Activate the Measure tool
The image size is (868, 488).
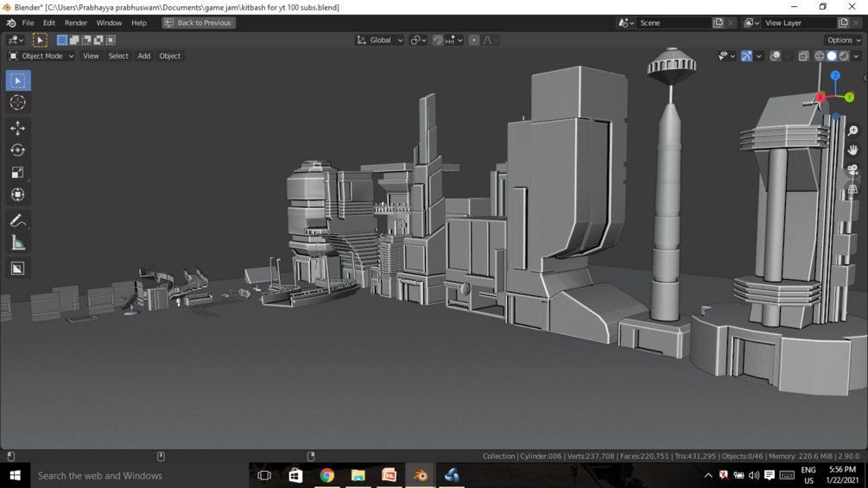pyautogui.click(x=17, y=244)
